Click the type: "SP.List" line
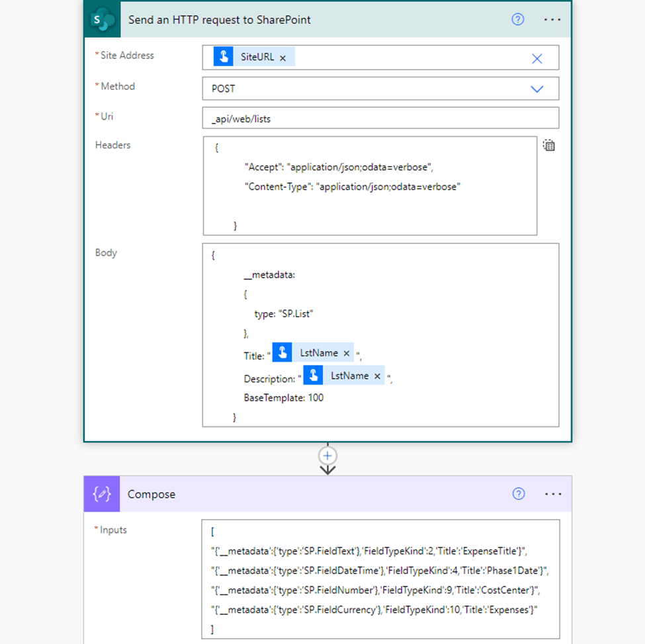This screenshot has width=645, height=644. click(x=283, y=314)
